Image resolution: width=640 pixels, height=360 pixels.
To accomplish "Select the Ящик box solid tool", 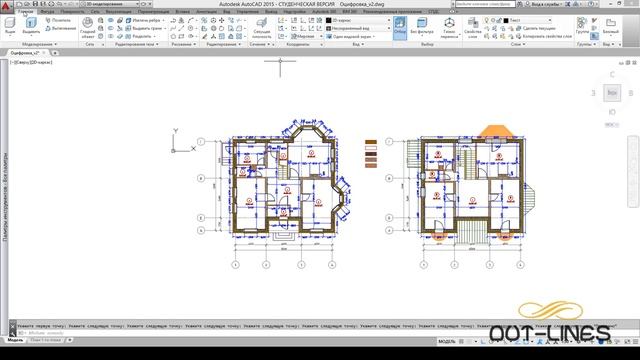I will [x=10, y=26].
